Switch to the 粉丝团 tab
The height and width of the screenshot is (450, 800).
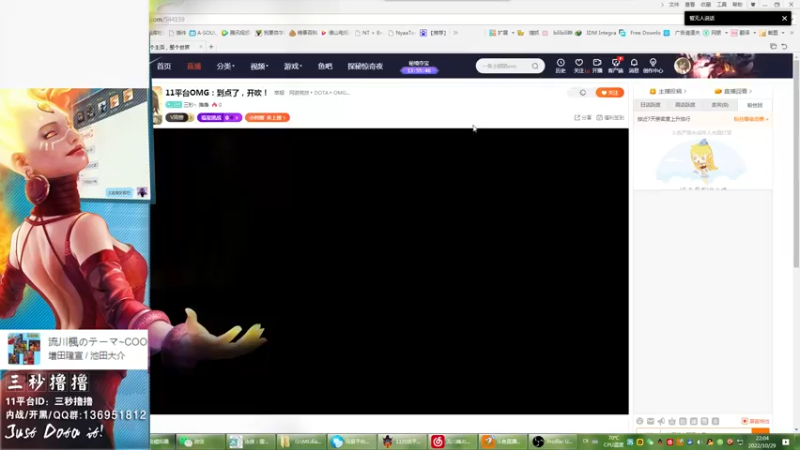click(x=755, y=105)
